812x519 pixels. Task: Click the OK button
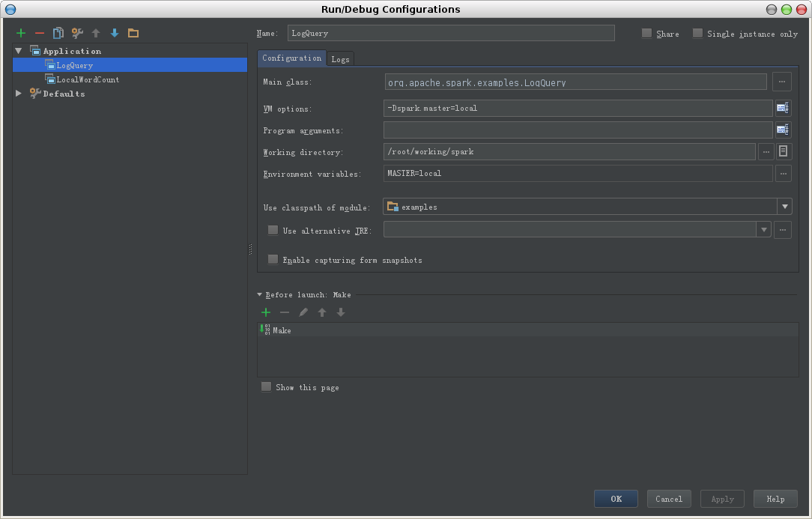616,499
